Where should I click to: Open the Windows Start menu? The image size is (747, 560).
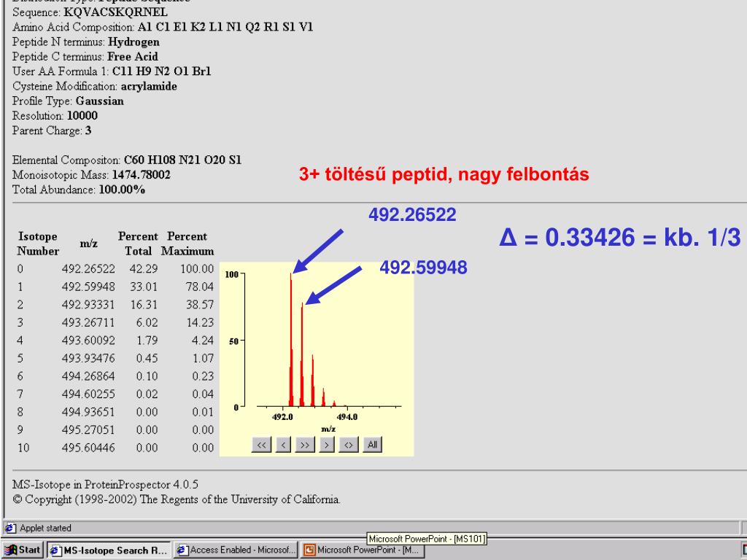click(x=23, y=550)
